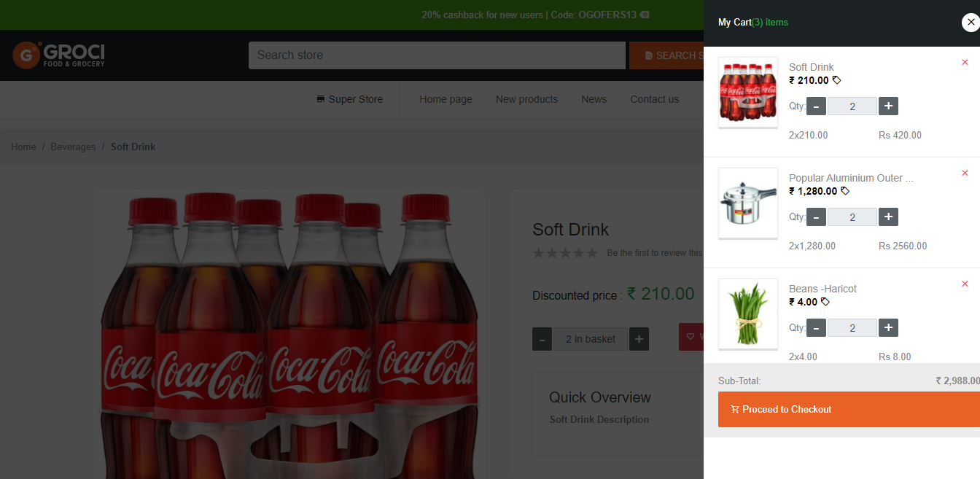The width and height of the screenshot is (980, 479).
Task: Increase Soft Drink quantity with its plus button
Action: [x=888, y=106]
